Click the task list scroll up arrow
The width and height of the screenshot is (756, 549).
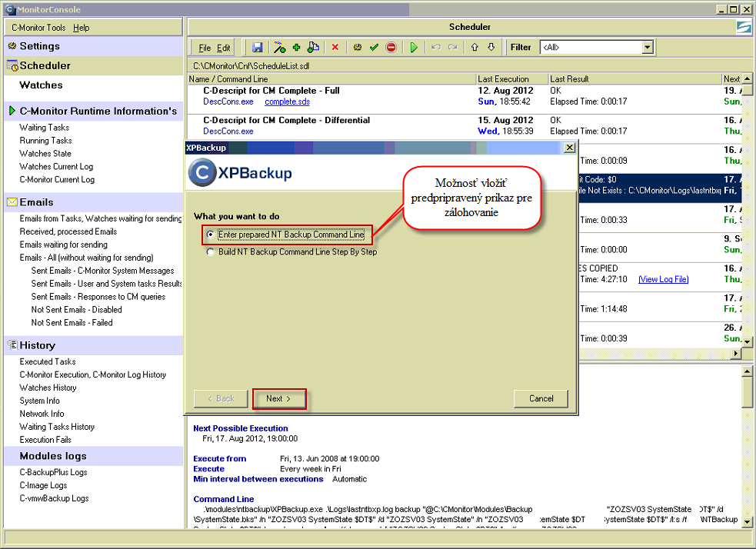747,78
